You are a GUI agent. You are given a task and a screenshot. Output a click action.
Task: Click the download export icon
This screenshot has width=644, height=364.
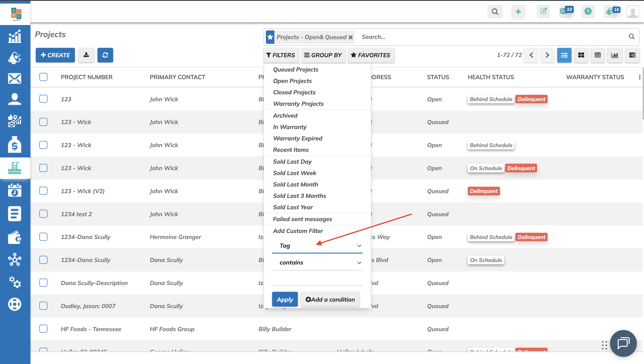point(86,55)
